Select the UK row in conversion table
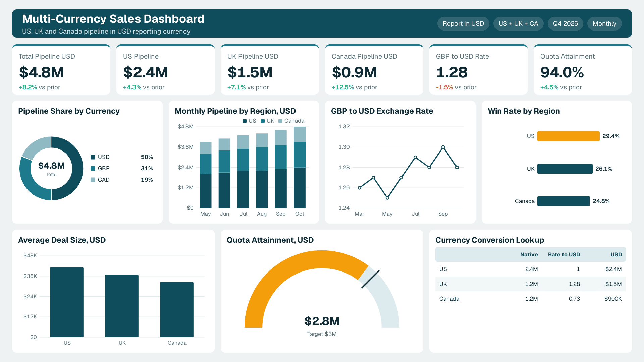The image size is (644, 362). point(531,284)
